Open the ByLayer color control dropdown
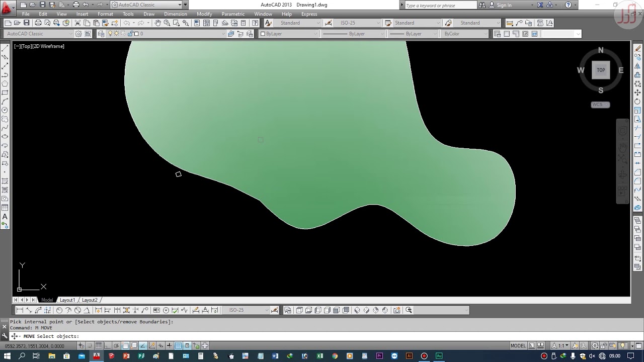644x362 pixels. point(289,34)
